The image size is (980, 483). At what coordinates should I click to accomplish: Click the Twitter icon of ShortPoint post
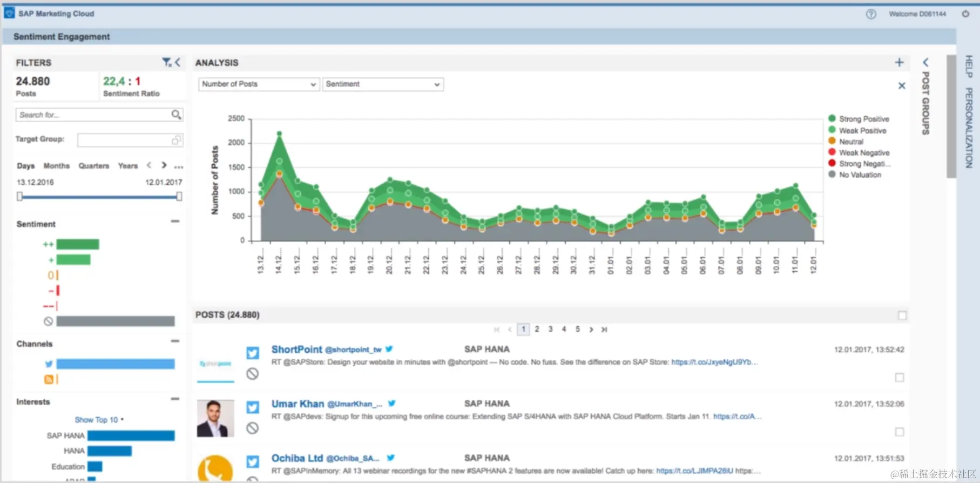pos(253,353)
